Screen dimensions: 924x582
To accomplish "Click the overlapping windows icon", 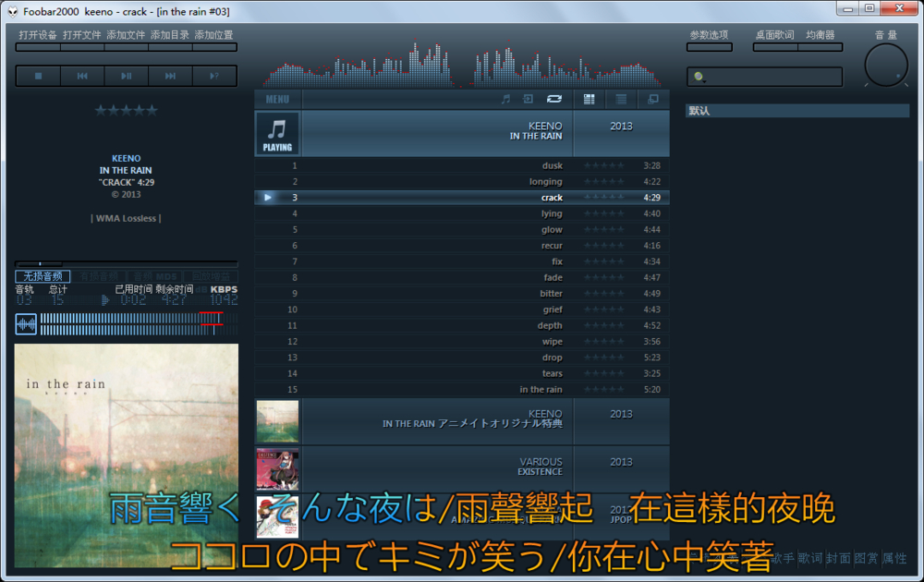I will pos(653,99).
